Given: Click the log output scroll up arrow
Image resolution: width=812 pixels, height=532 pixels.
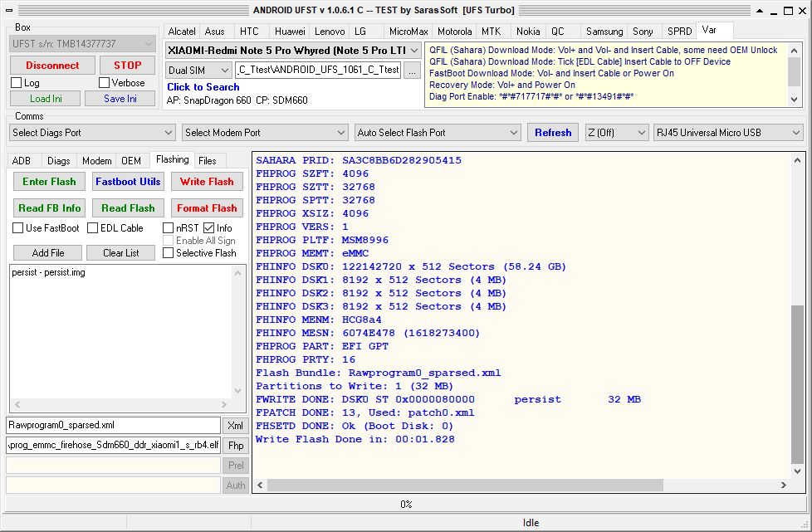Looking at the screenshot, I should tap(798, 160).
